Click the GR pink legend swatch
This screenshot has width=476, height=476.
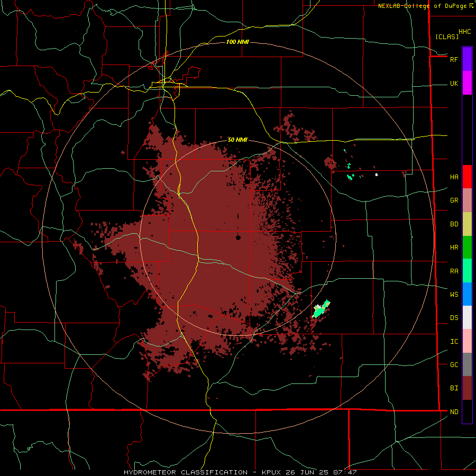click(467, 200)
